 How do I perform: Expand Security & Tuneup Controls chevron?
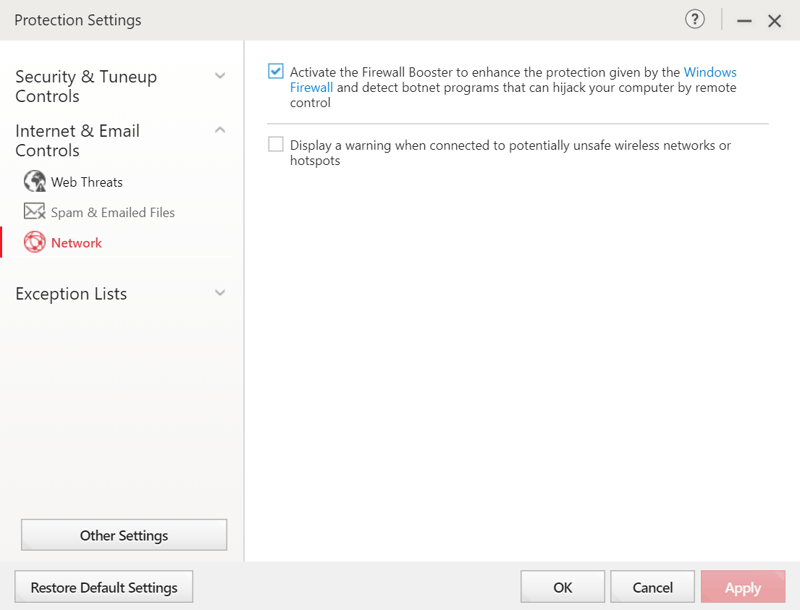click(x=220, y=76)
